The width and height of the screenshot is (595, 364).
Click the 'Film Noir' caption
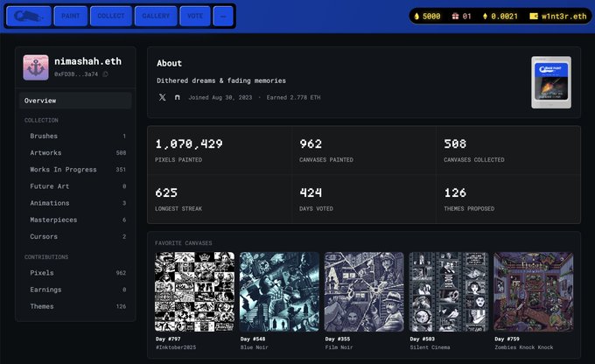tap(339, 347)
